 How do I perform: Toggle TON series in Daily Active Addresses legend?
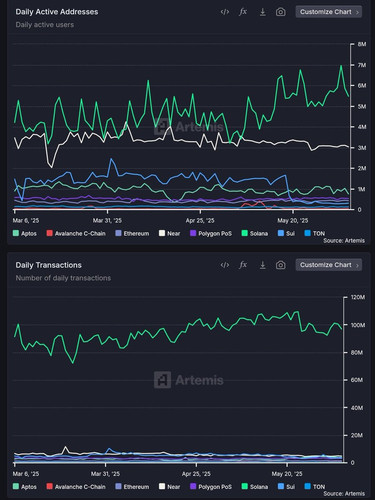click(x=315, y=233)
